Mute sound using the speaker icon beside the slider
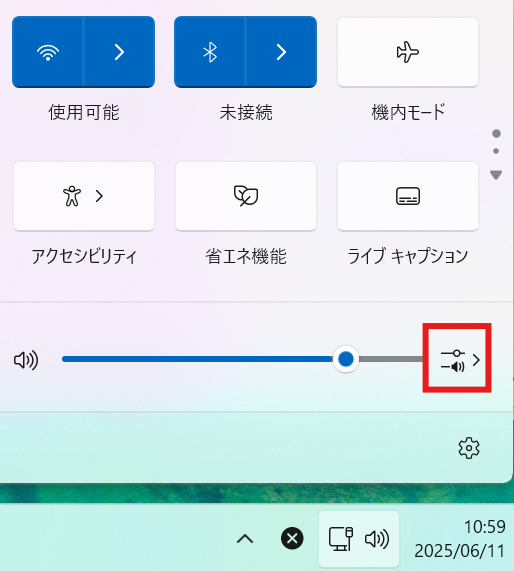Image resolution: width=514 pixels, height=571 pixels. (x=26, y=360)
